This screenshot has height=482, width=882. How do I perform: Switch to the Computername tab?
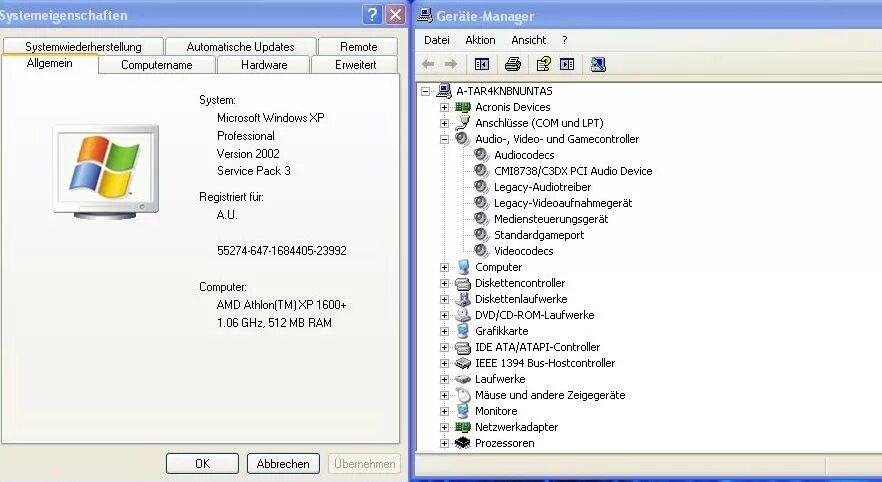pos(157,65)
